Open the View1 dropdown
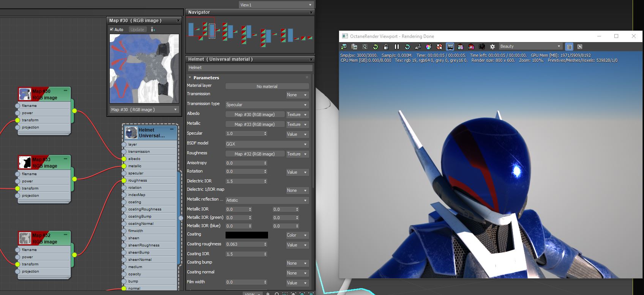 [276, 5]
